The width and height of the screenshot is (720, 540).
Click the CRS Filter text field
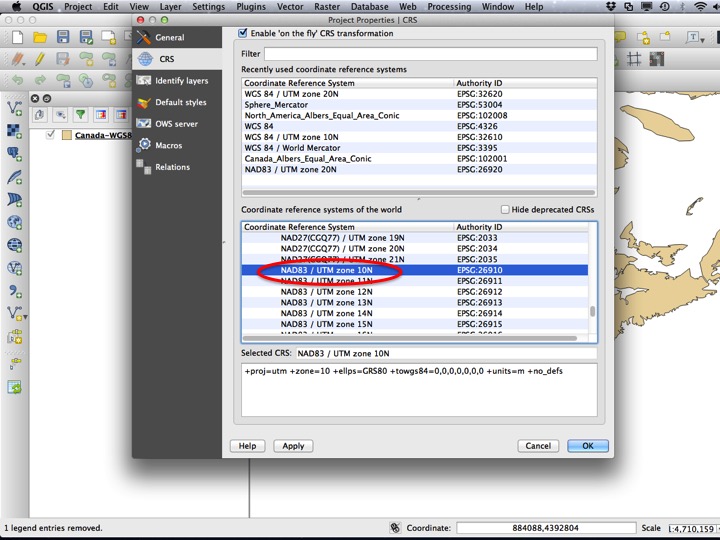431,54
